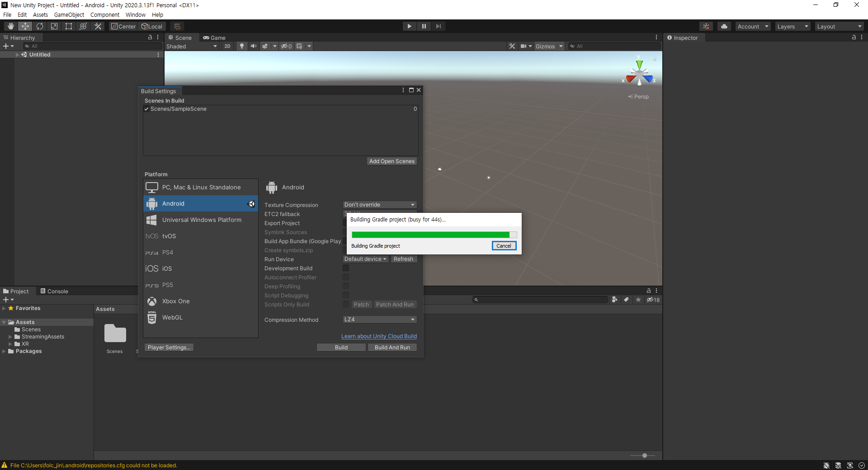Image resolution: width=868 pixels, height=470 pixels.
Task: Select the Hand tool in the toolbar
Action: (x=10, y=26)
